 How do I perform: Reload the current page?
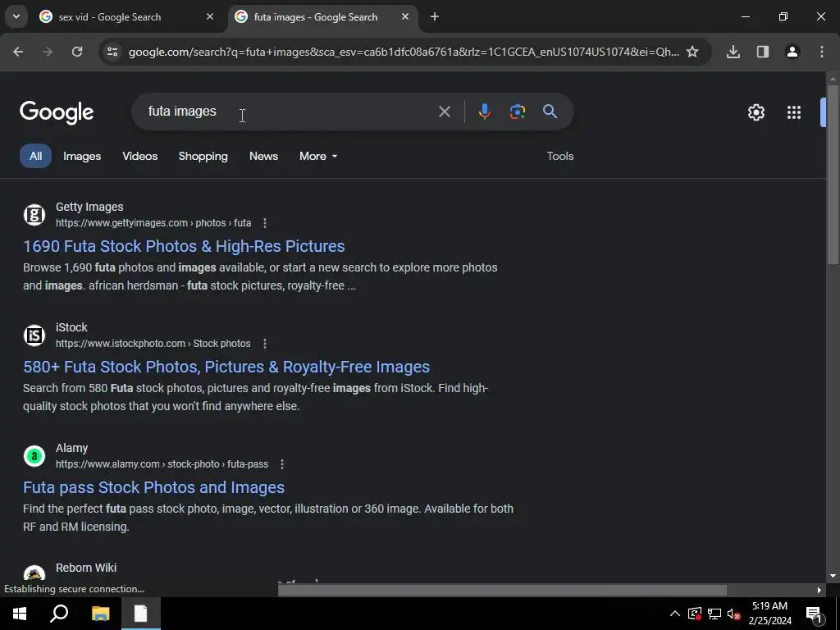77,52
